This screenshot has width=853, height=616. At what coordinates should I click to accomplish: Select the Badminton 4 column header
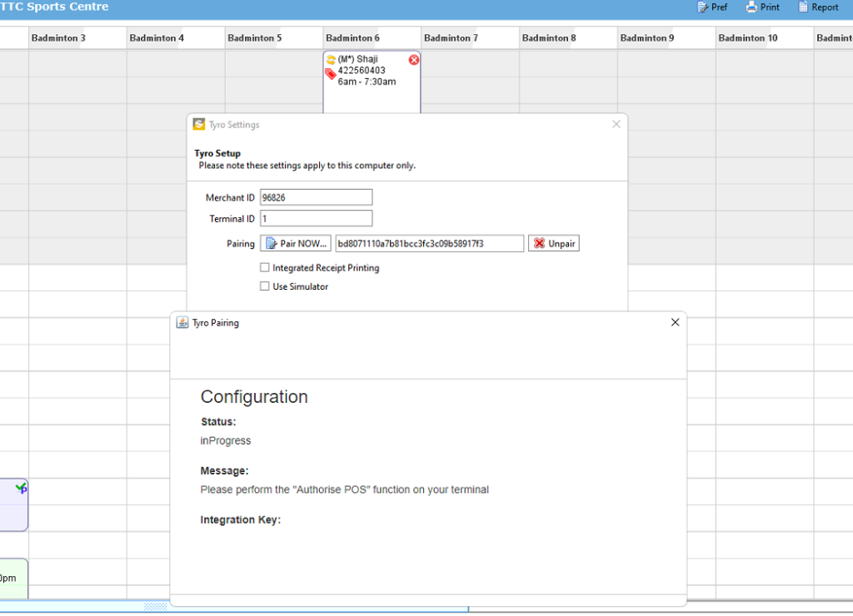point(176,38)
